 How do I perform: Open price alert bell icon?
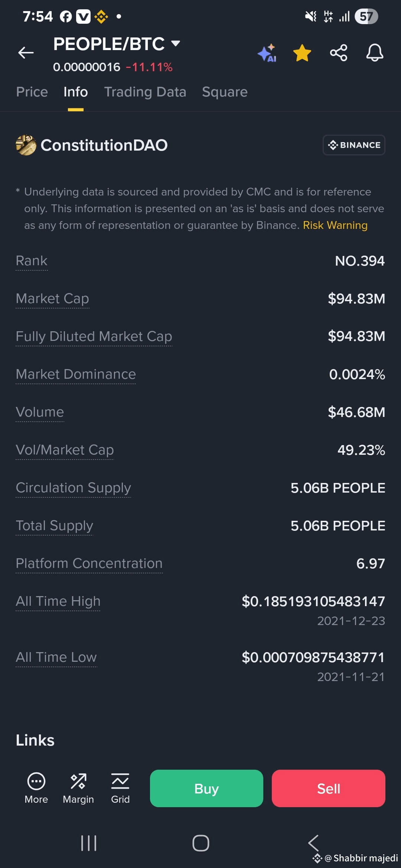point(375,53)
